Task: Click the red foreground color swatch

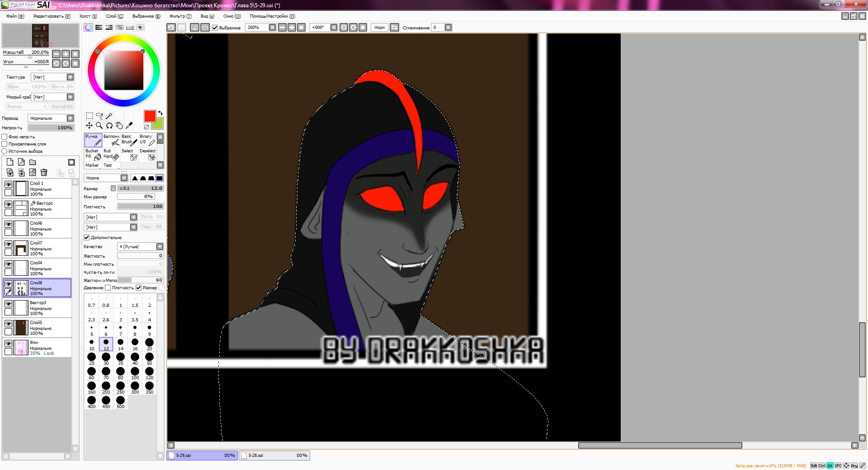Action: pyautogui.click(x=150, y=116)
